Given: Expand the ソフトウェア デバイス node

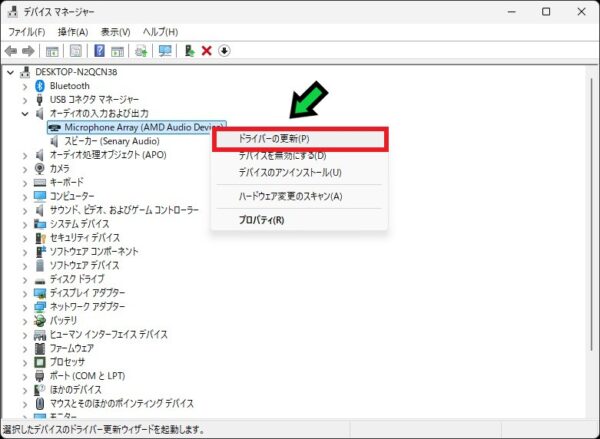Looking at the screenshot, I should point(25,266).
